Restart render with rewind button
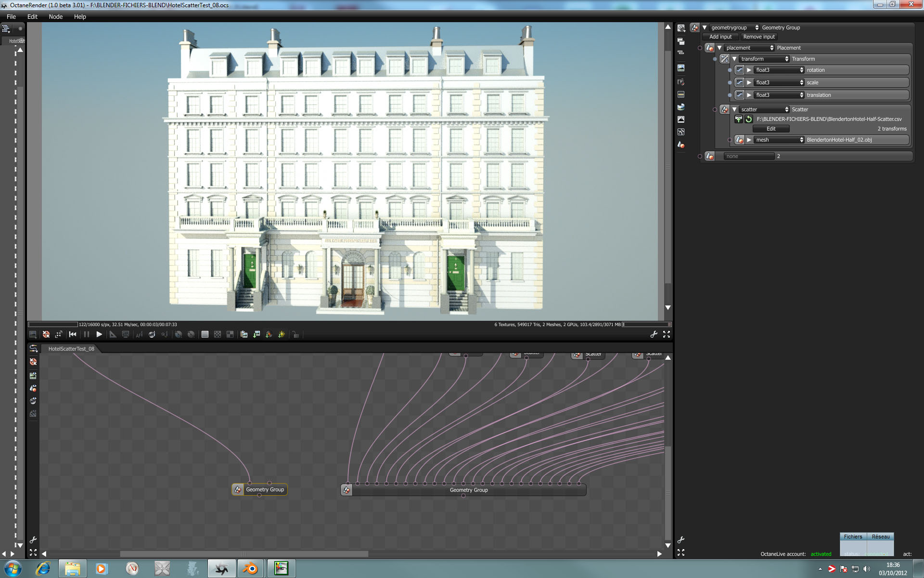 point(73,334)
